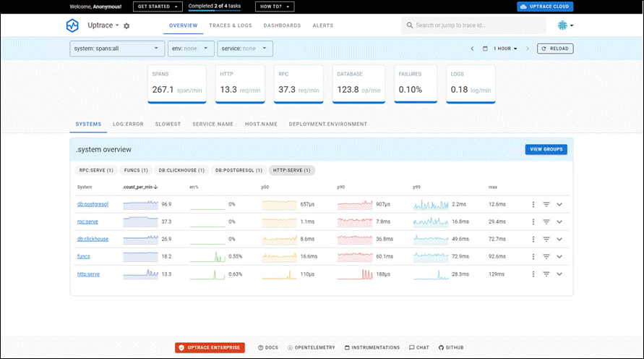The width and height of the screenshot is (644, 359).
Task: Switch to OVERVIEW tab
Action: pyautogui.click(x=183, y=25)
